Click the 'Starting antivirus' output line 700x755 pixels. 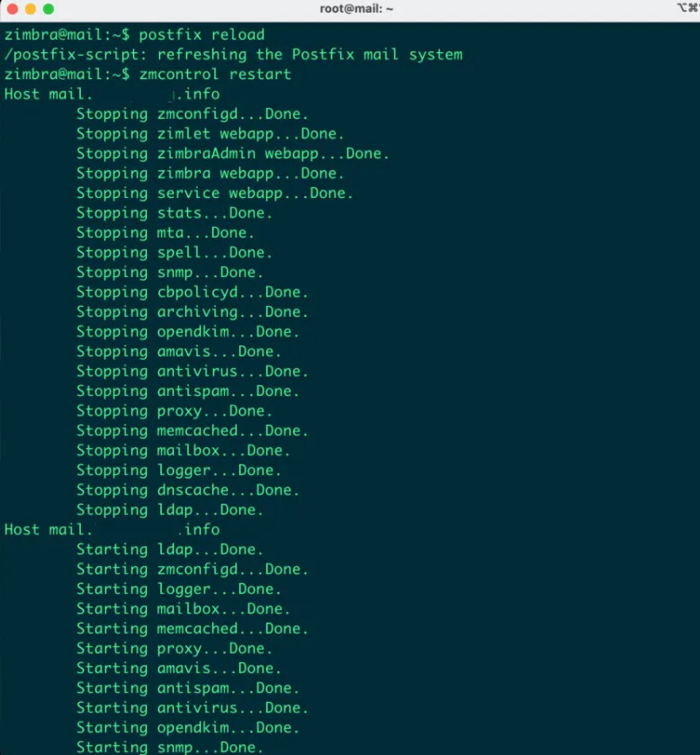192,708
